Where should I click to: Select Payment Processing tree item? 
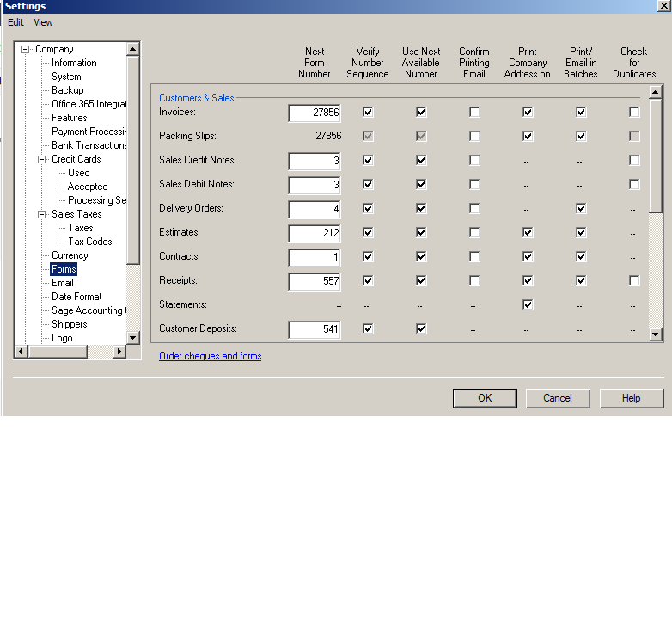(x=89, y=132)
